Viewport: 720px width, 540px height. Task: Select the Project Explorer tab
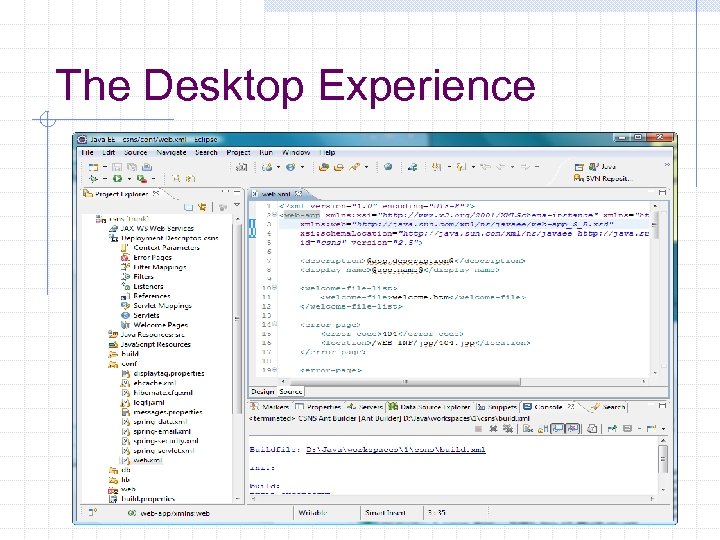(121, 194)
